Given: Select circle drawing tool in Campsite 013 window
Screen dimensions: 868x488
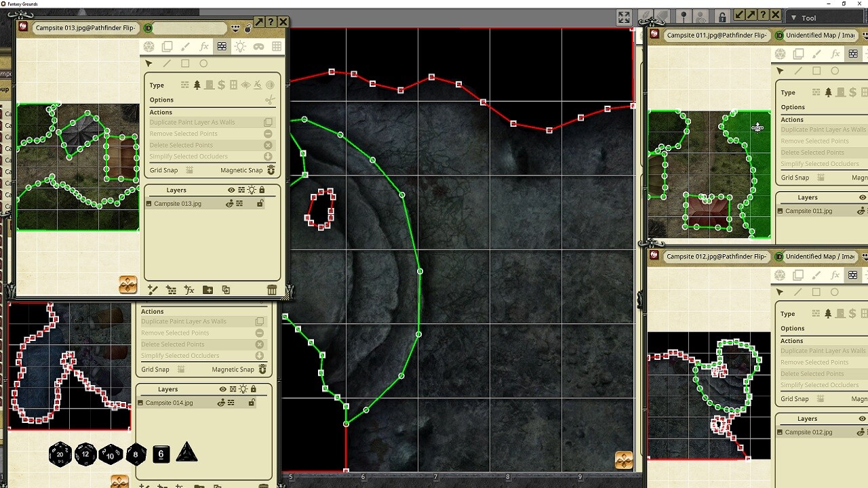Looking at the screenshot, I should tap(203, 64).
